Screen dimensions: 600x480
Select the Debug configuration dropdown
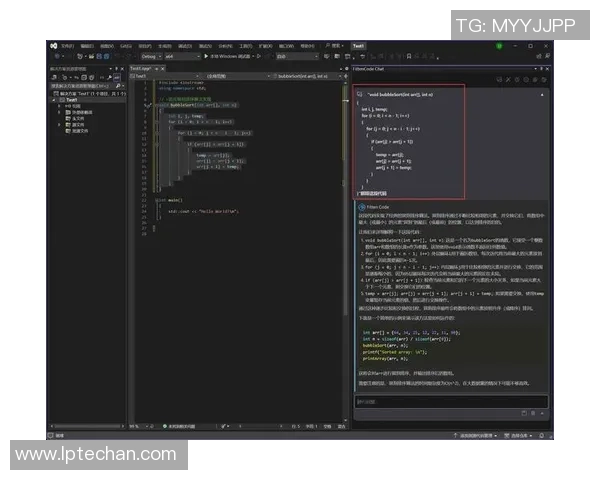click(x=151, y=56)
